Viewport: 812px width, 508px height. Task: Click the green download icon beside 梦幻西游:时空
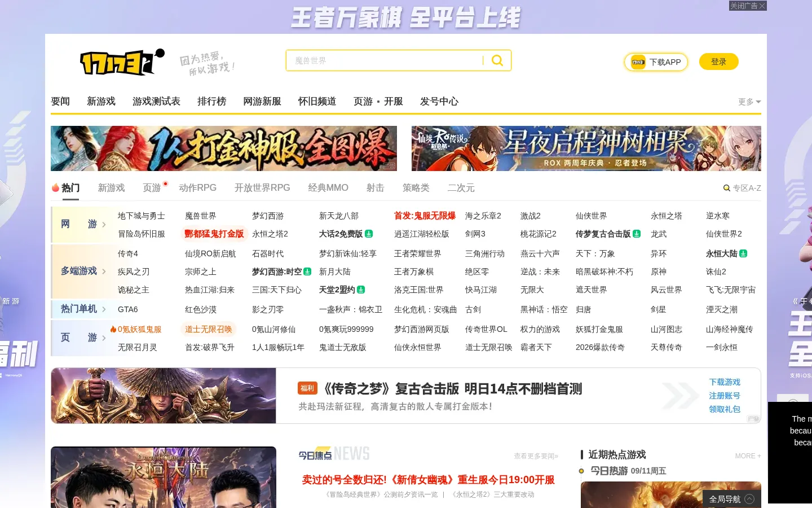(x=307, y=271)
